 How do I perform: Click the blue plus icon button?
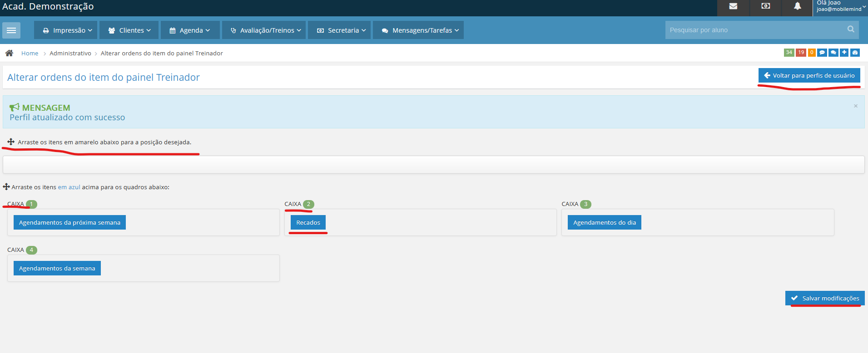pyautogui.click(x=844, y=53)
